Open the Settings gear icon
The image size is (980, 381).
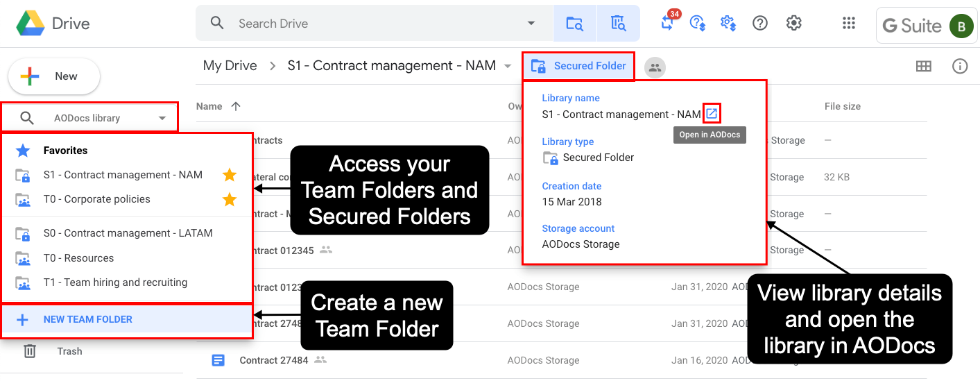pos(794,23)
